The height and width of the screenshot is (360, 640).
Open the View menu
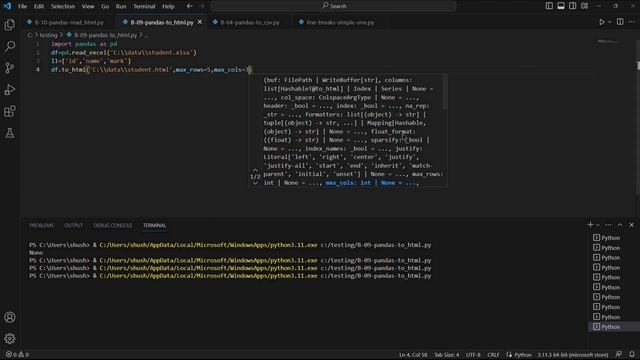click(88, 6)
